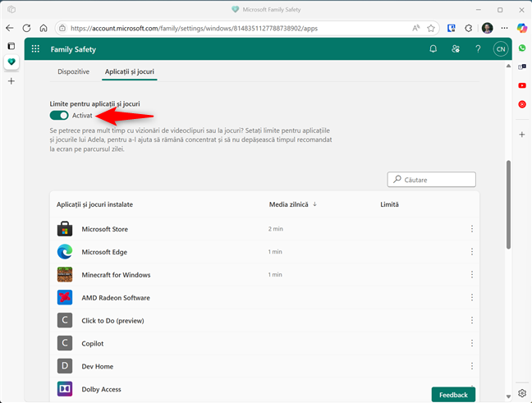Click the page vertical scrollbar thumb
Image resolution: width=532 pixels, height=403 pixels.
click(508, 204)
